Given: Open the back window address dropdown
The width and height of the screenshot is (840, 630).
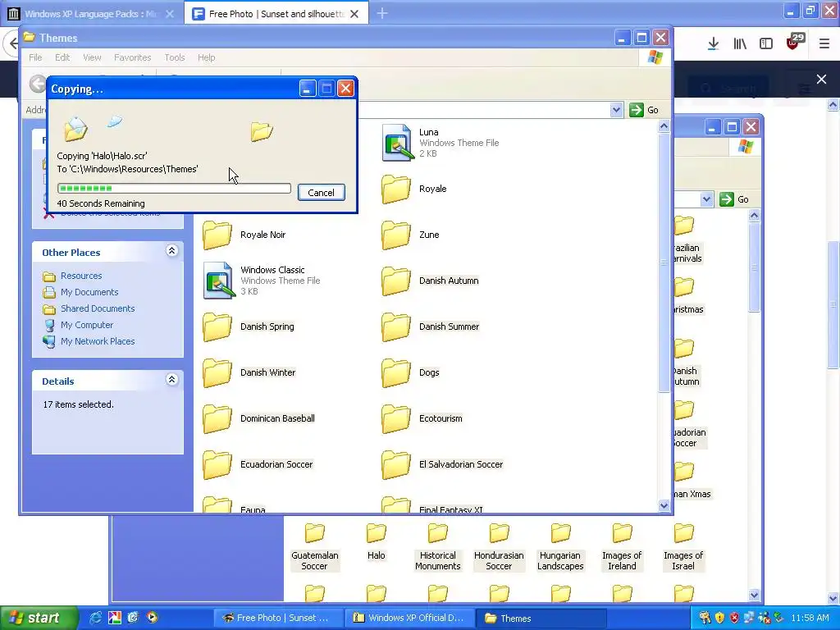Looking at the screenshot, I should [706, 199].
